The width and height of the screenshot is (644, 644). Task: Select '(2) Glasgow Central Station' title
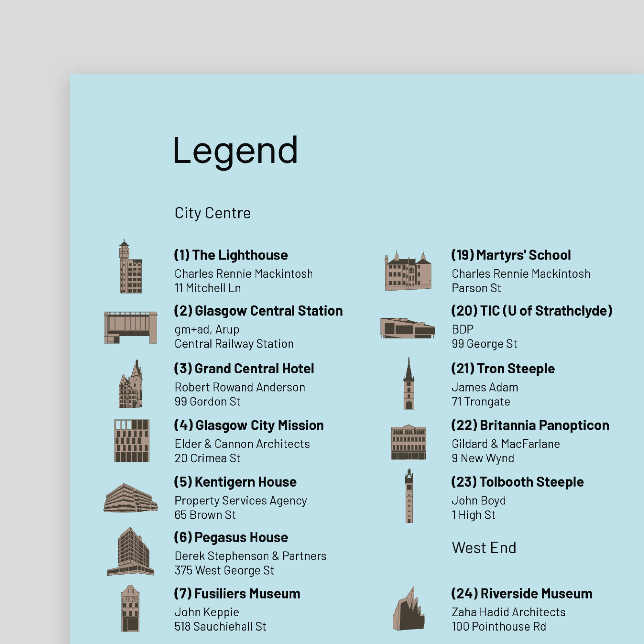click(x=258, y=311)
